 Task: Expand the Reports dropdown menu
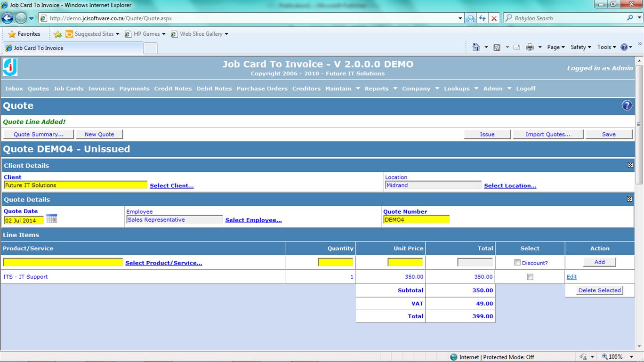tap(394, 88)
